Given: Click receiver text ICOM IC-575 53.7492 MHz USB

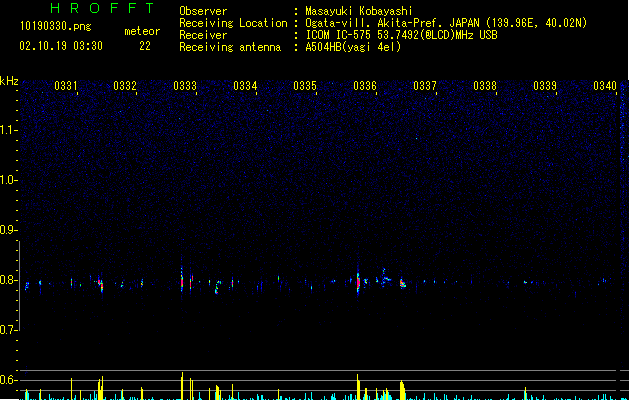Looking at the screenshot, I should pyautogui.click(x=402, y=35).
